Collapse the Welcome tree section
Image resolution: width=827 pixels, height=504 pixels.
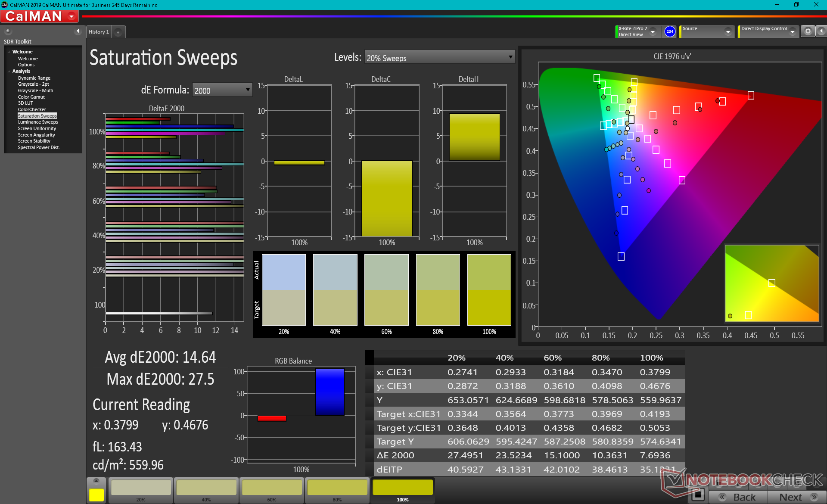pos(9,52)
